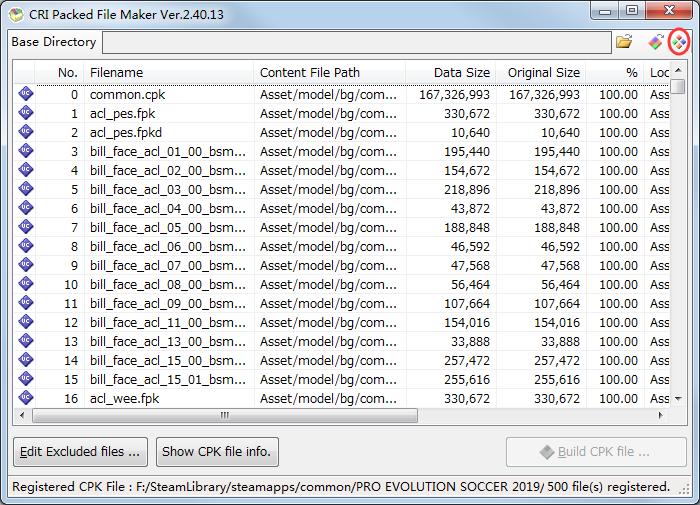Click the icon on row 8 bill_face_acl_06_00
The image size is (700, 505).
(26, 246)
